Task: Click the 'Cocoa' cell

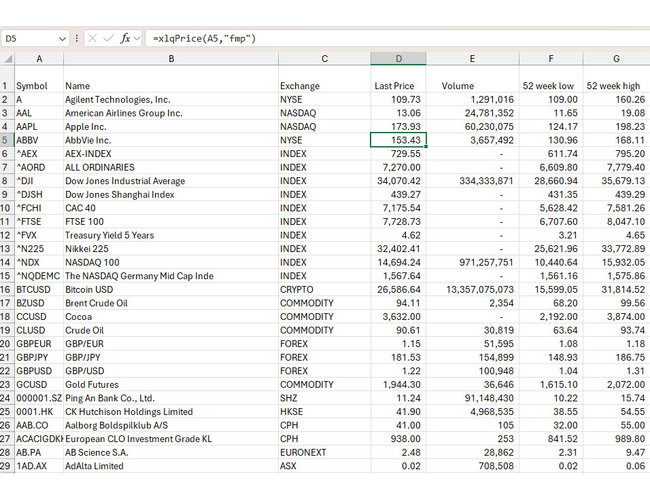Action: click(171, 317)
